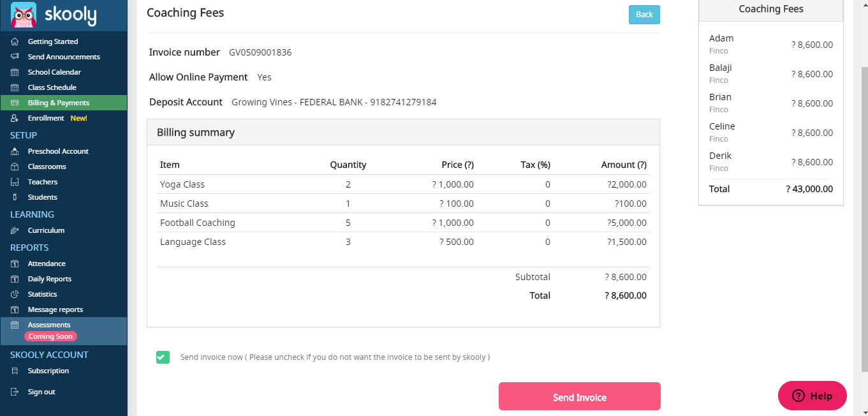The image size is (868, 416).
Task: Click the Growing Vines deposit account text
Action: click(334, 102)
